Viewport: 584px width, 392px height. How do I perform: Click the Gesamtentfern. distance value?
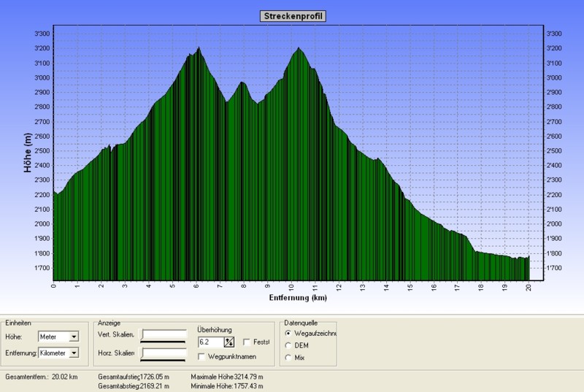(x=64, y=377)
